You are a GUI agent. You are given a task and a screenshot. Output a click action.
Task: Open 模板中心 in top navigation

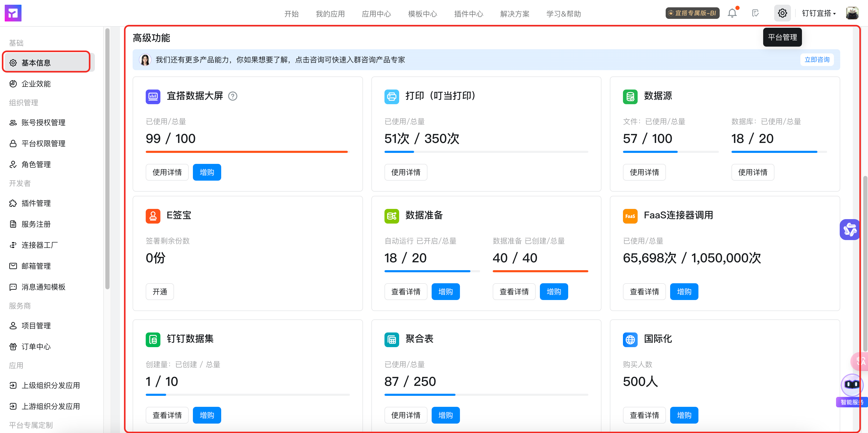[422, 14]
